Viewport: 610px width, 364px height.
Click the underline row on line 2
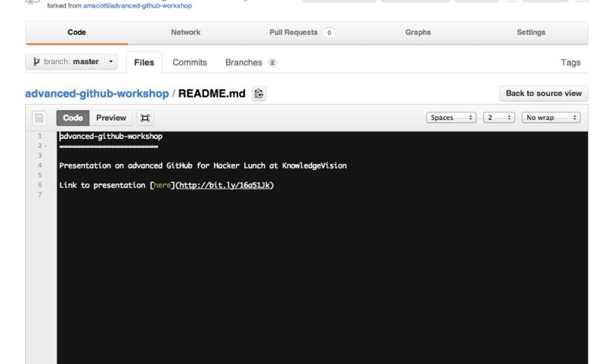point(108,147)
